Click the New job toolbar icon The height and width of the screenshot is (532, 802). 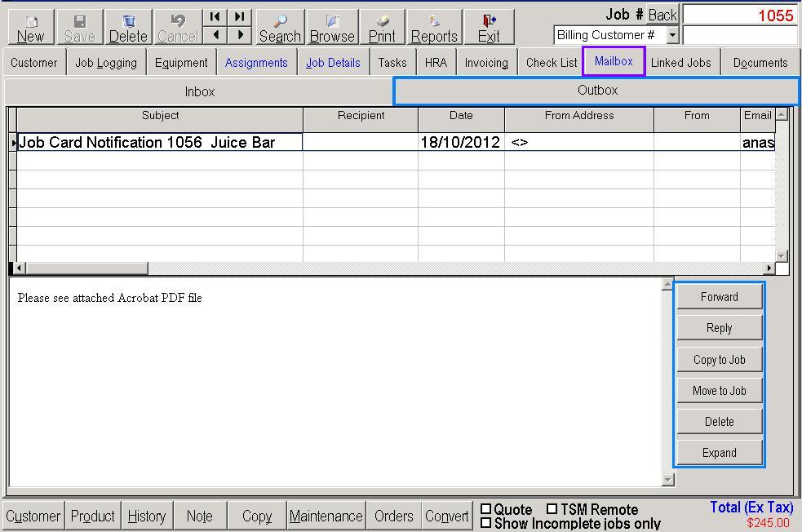click(x=31, y=22)
